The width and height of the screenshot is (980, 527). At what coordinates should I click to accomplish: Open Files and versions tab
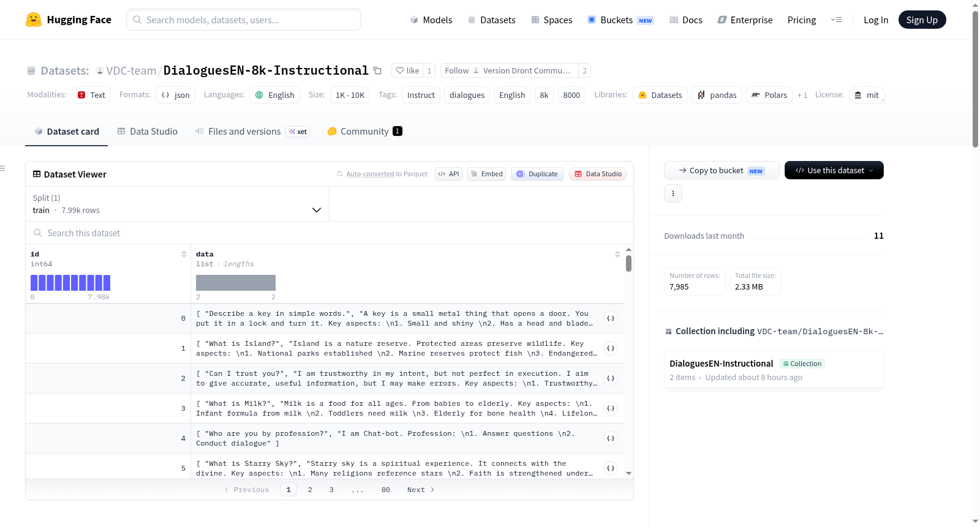tap(252, 131)
